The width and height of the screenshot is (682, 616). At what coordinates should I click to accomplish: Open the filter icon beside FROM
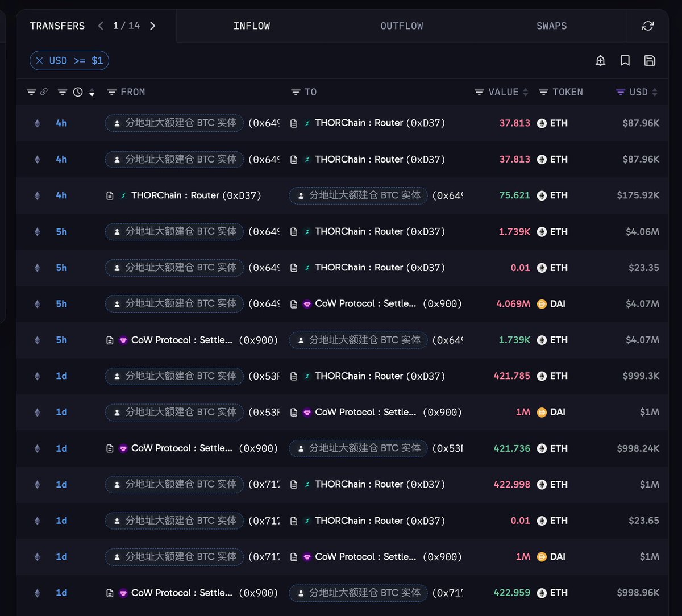point(111,92)
